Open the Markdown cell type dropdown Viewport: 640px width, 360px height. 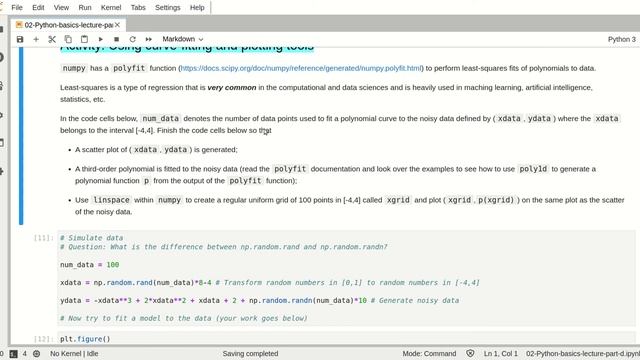(182, 39)
